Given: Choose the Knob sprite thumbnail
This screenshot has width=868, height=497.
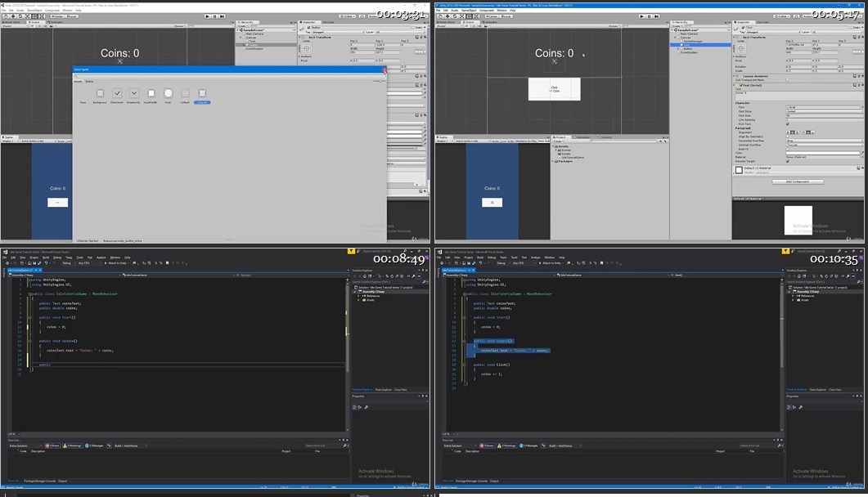Looking at the screenshot, I should click(x=168, y=94).
